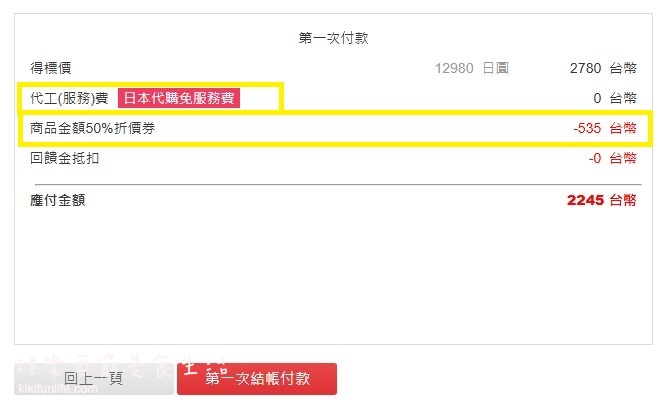Click the 0 台幣 service fee value
This screenshot has height=403, width=672.
click(x=615, y=98)
